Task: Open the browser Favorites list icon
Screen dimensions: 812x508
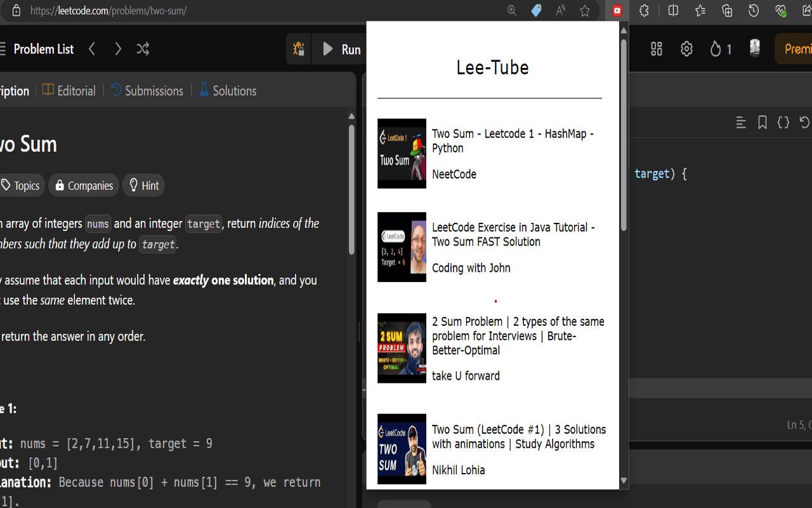Action: (x=700, y=11)
